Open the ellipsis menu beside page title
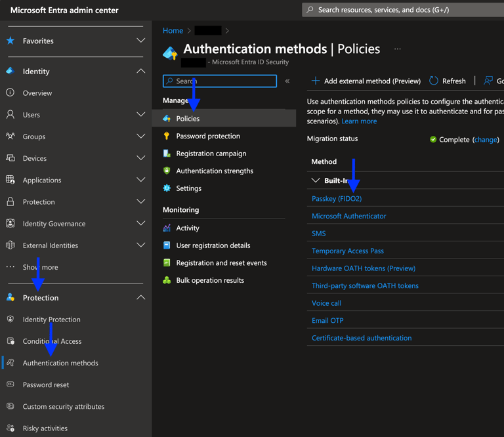Screen dimensions: 504x437 point(397,49)
